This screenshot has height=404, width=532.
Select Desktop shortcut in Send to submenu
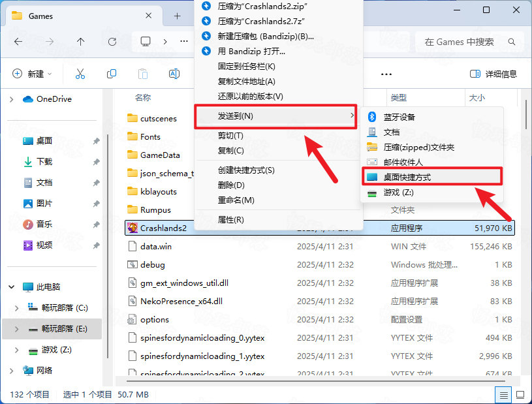pos(432,177)
